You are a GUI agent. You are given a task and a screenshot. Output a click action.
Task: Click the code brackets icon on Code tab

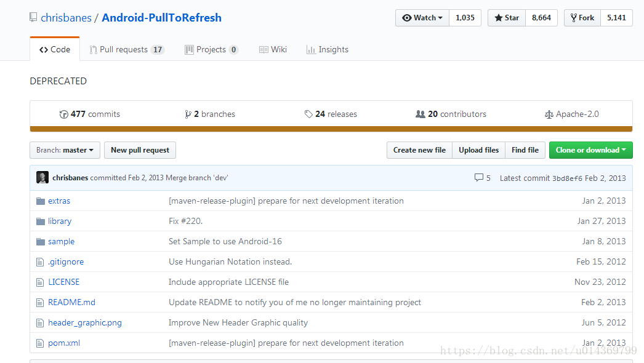point(44,50)
